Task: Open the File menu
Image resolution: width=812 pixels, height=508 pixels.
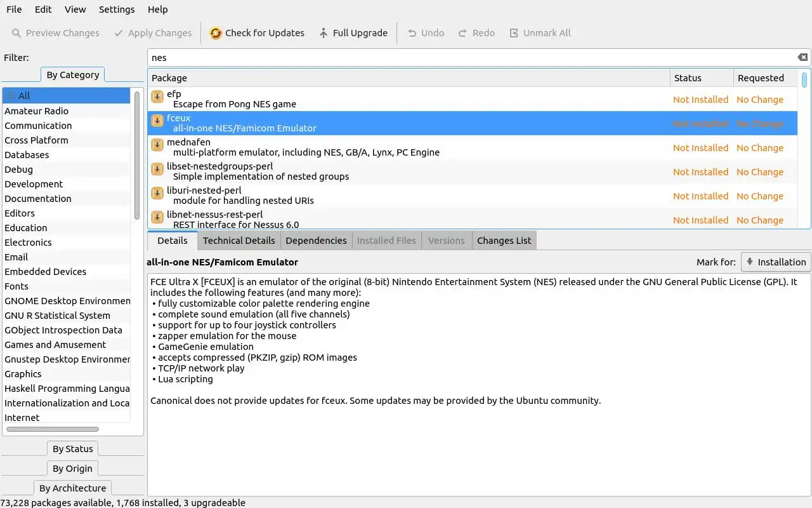Action: tap(14, 10)
